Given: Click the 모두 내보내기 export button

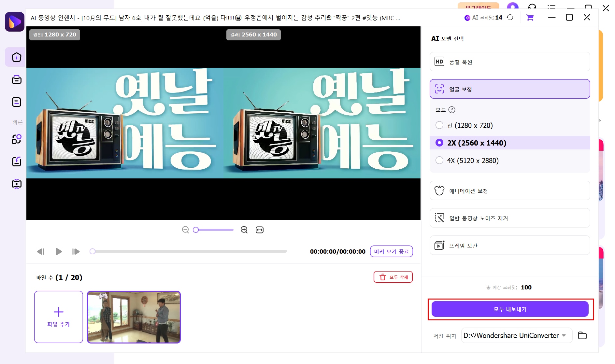Looking at the screenshot, I should [x=509, y=309].
